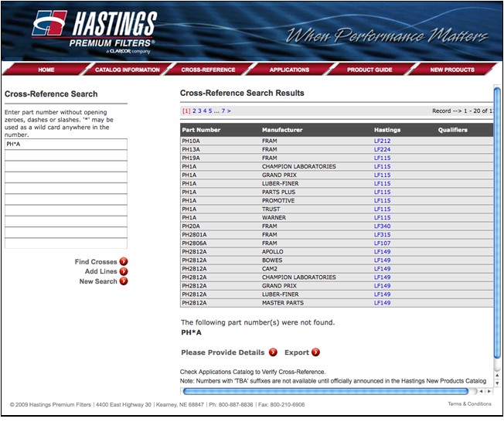Open the CATALOG INFORMATION tab
This screenshot has width=504, height=429.
[x=128, y=70]
